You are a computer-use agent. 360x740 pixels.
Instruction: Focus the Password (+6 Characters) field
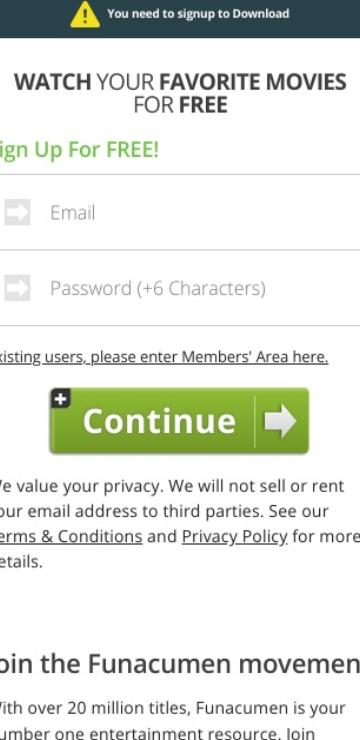coord(180,288)
